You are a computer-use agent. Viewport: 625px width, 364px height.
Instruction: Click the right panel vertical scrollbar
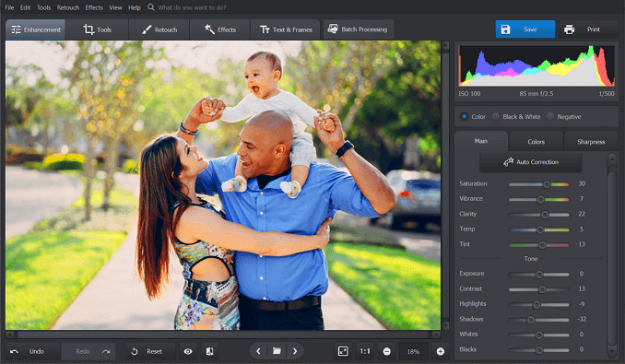[612, 255]
